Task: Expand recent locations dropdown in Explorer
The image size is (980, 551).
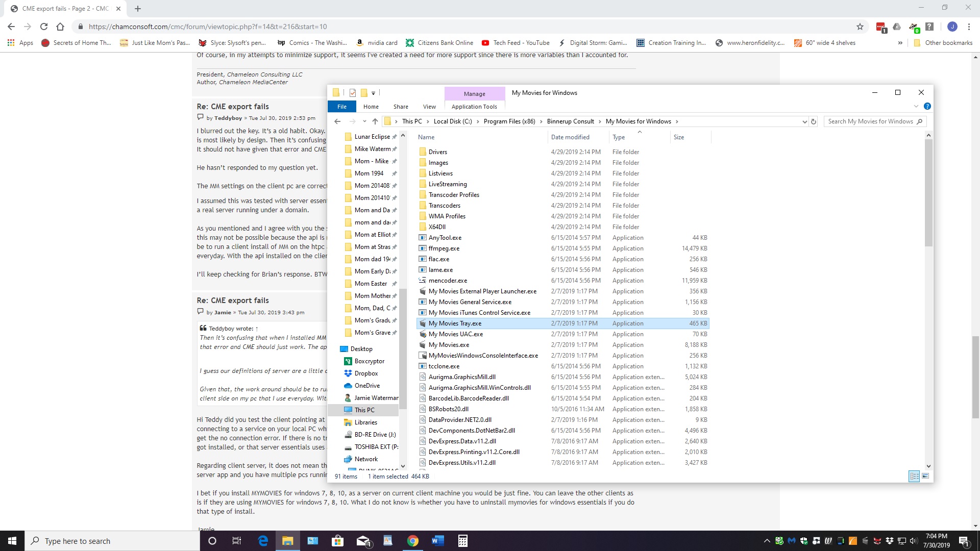Action: pos(364,121)
